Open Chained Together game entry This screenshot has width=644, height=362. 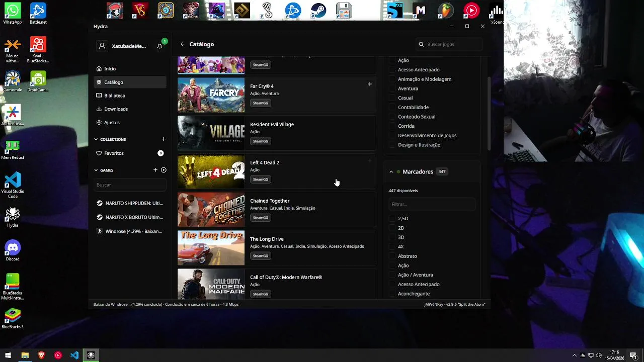[x=277, y=210]
